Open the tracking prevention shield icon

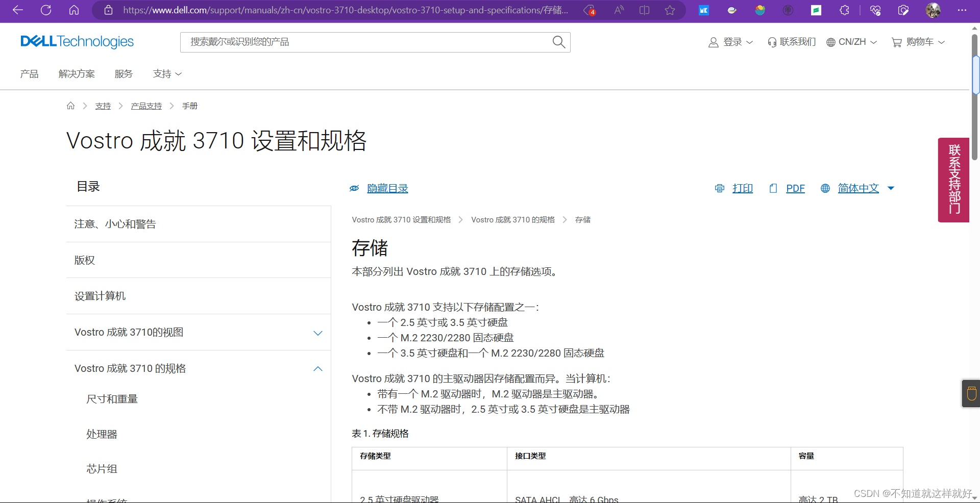tap(590, 10)
